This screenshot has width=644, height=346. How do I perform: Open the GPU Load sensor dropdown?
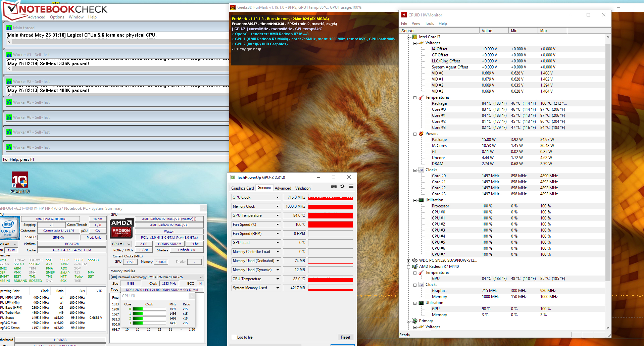[278, 243]
